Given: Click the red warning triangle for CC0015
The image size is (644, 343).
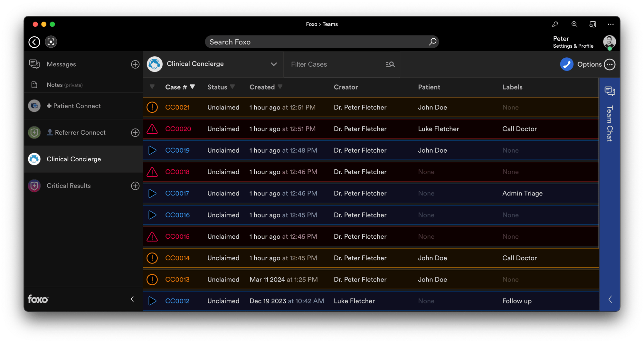Looking at the screenshot, I should tap(152, 237).
